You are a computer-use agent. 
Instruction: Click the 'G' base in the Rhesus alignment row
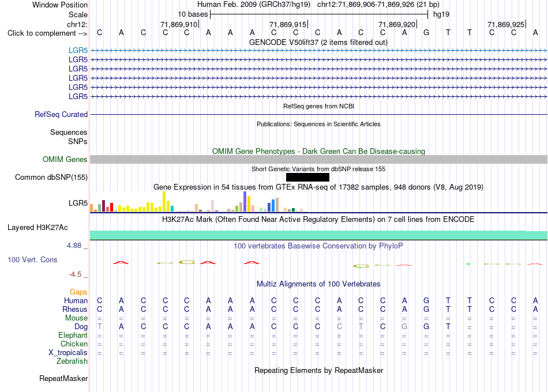pyautogui.click(x=426, y=309)
